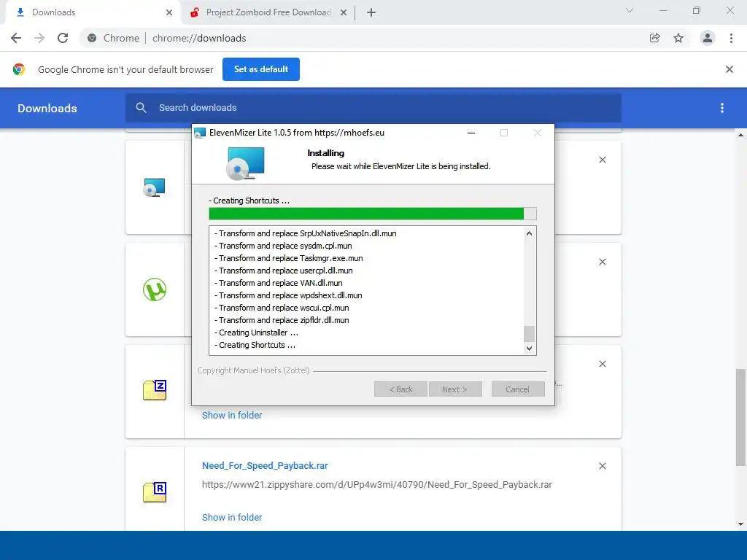Open the Downloads page more actions menu
Viewport: 747px width, 560px height.
click(722, 108)
